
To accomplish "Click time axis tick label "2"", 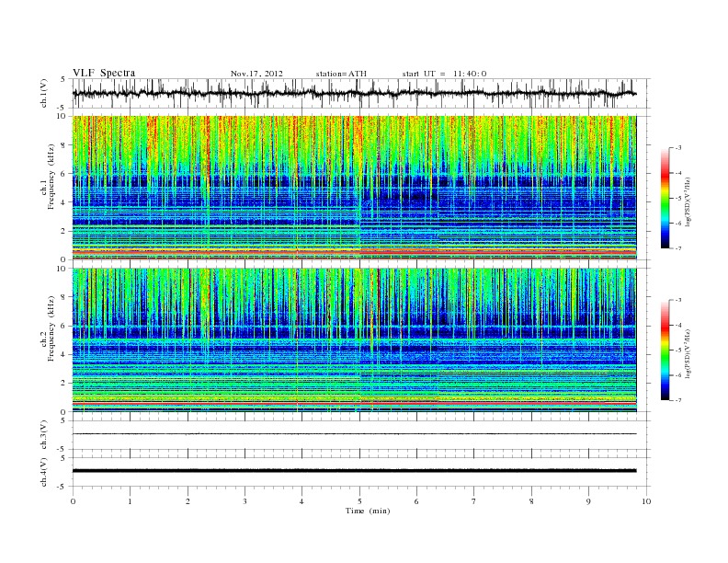I will (x=188, y=501).
